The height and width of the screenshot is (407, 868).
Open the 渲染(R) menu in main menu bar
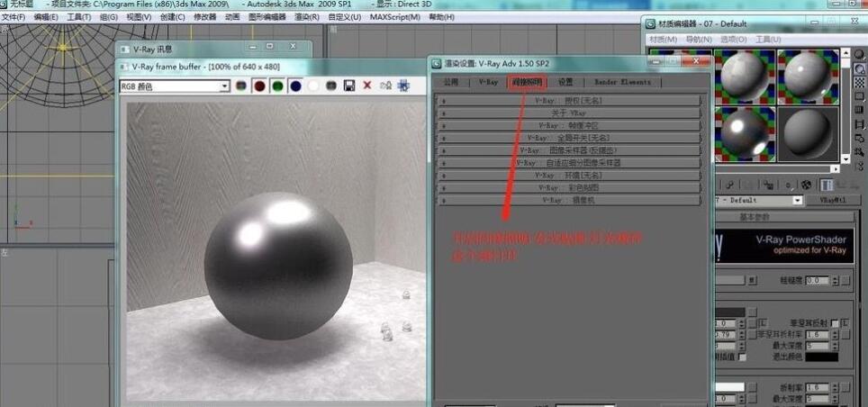(x=307, y=17)
